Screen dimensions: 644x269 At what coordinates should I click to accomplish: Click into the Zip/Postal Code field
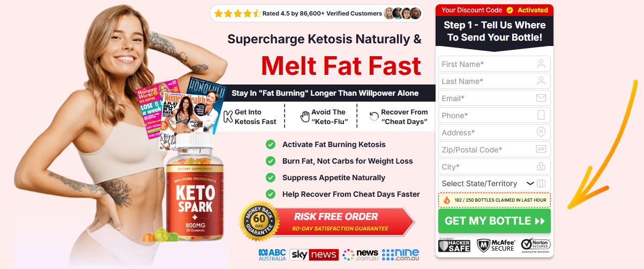(494, 150)
